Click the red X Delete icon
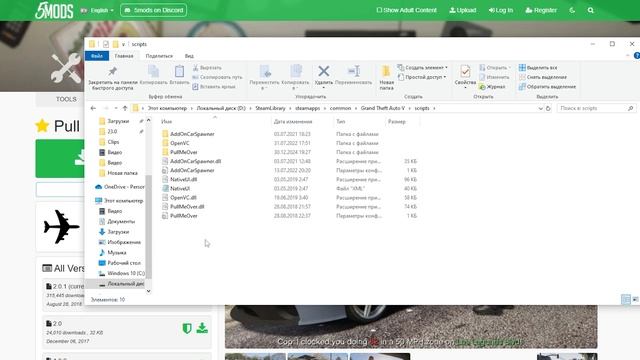Viewport: 640px width, 360px height. 324,71
